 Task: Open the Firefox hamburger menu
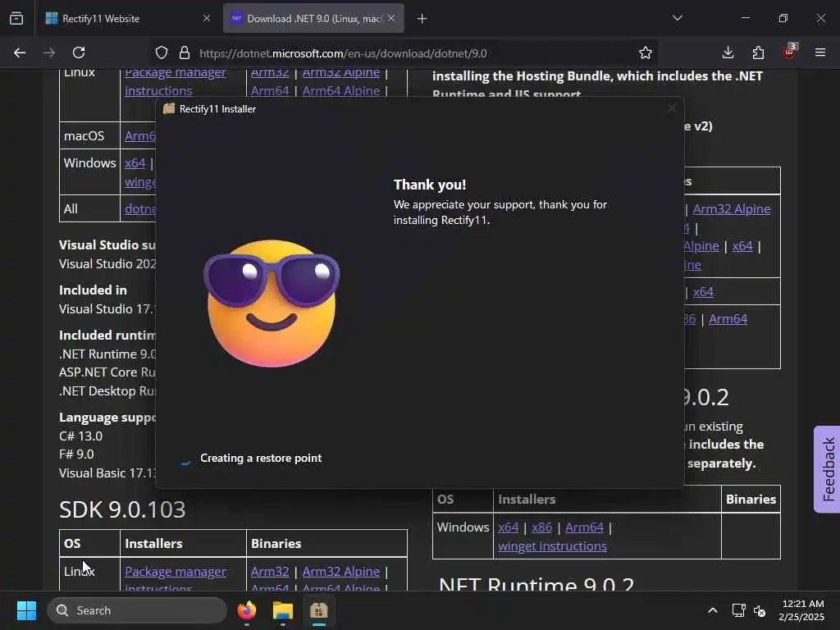coord(820,52)
